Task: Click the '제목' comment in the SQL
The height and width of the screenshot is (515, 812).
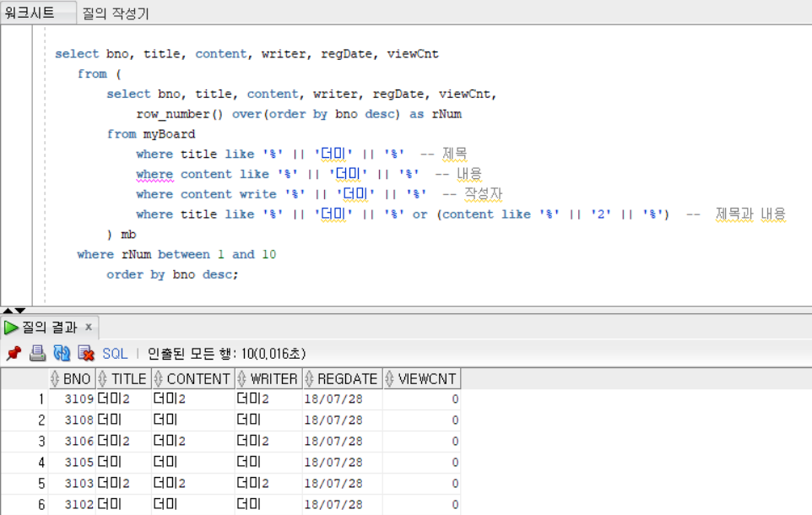Action: (x=455, y=154)
